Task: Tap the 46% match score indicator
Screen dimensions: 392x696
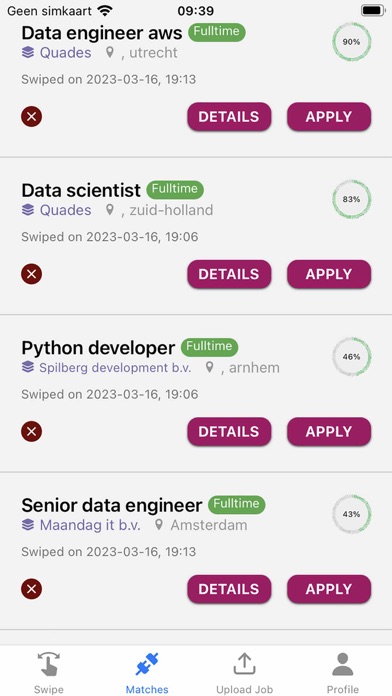Action: [352, 356]
